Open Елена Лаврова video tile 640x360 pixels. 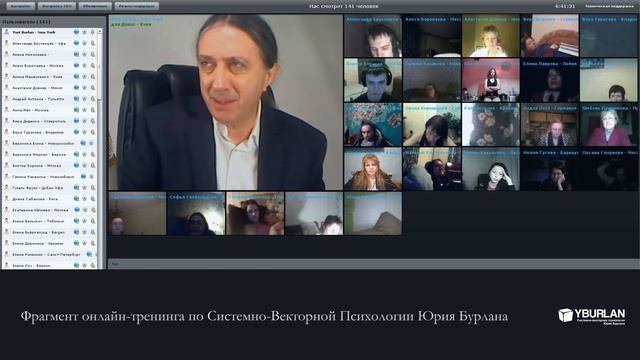tap(550, 80)
